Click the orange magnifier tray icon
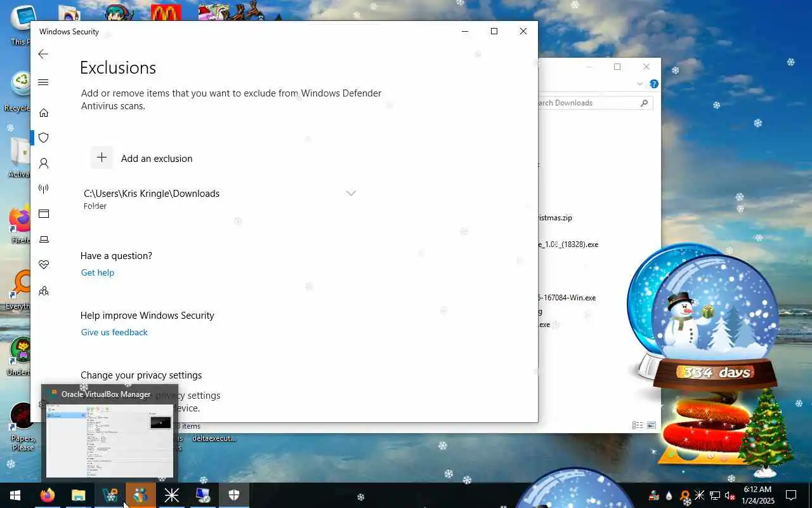This screenshot has height=508, width=812. 684,495
